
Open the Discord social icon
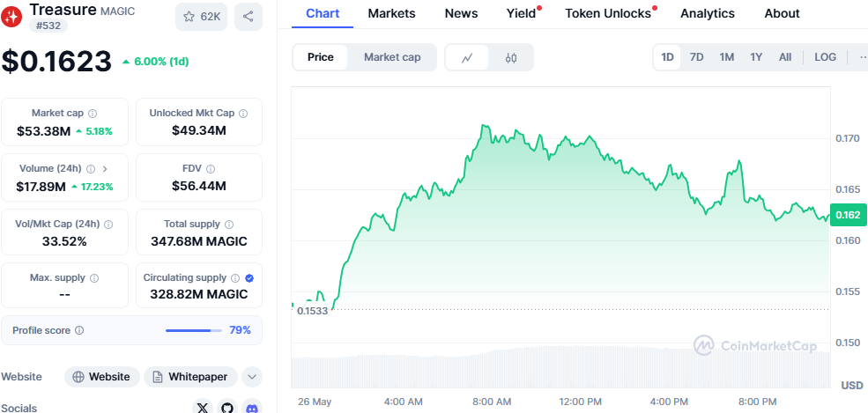point(252,408)
